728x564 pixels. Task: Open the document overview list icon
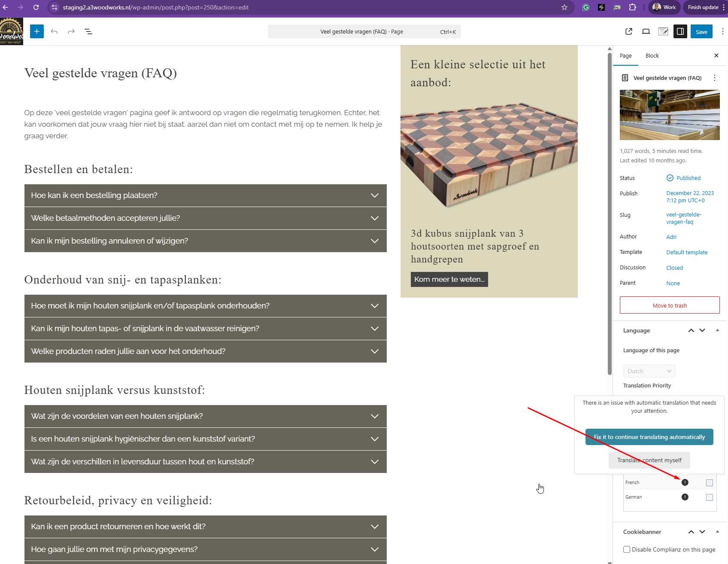tap(88, 31)
